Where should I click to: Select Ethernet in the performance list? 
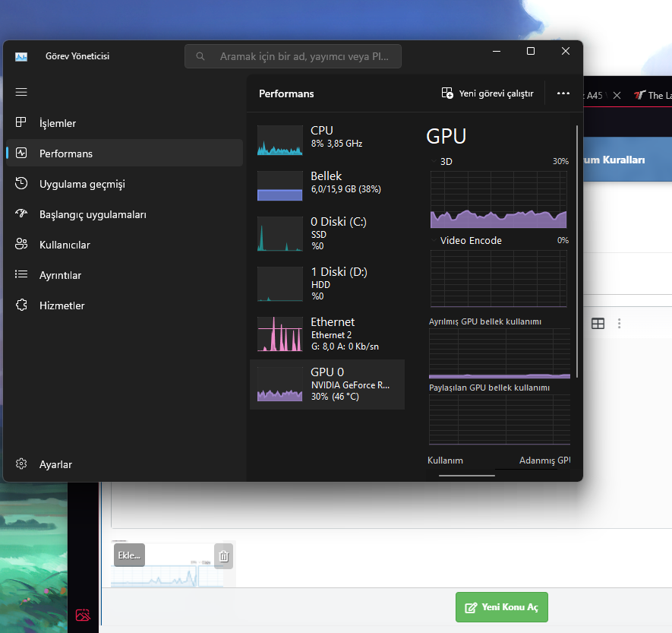327,334
